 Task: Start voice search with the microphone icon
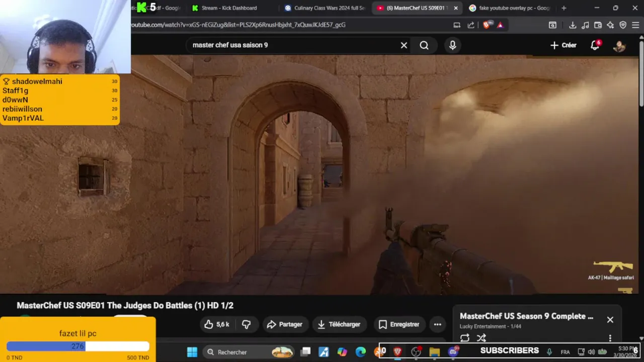click(452, 45)
